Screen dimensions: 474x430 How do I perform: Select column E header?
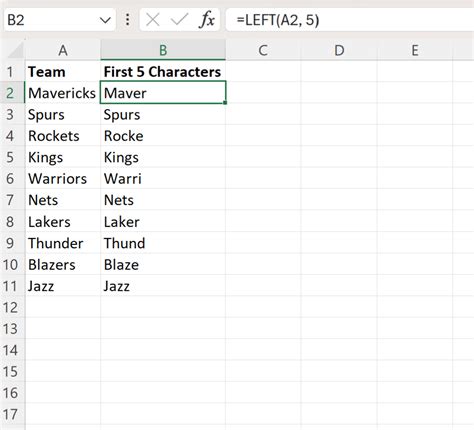(415, 50)
